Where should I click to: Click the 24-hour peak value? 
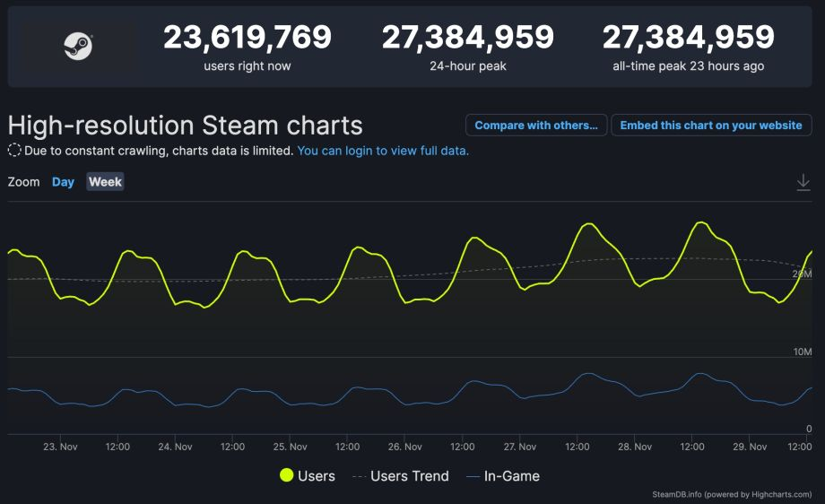[x=467, y=38]
